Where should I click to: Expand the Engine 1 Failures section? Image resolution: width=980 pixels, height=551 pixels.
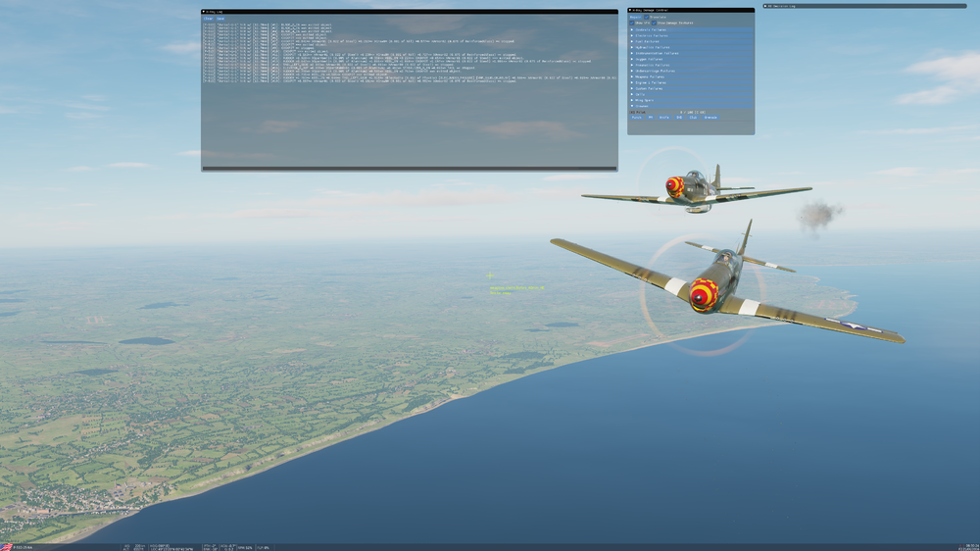tap(691, 82)
